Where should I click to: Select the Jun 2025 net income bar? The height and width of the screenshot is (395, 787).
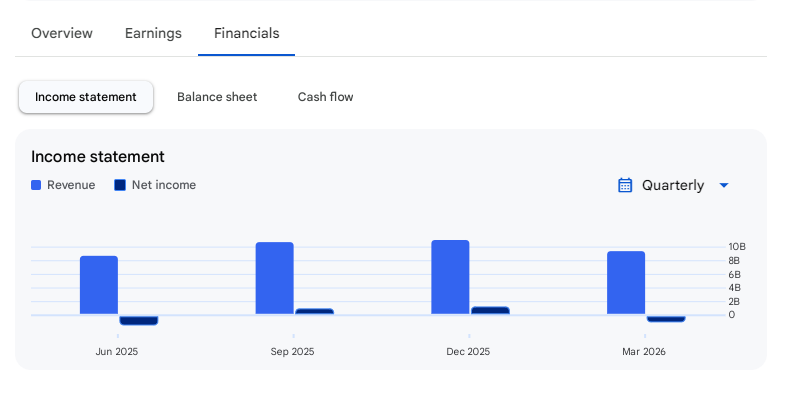[139, 320]
